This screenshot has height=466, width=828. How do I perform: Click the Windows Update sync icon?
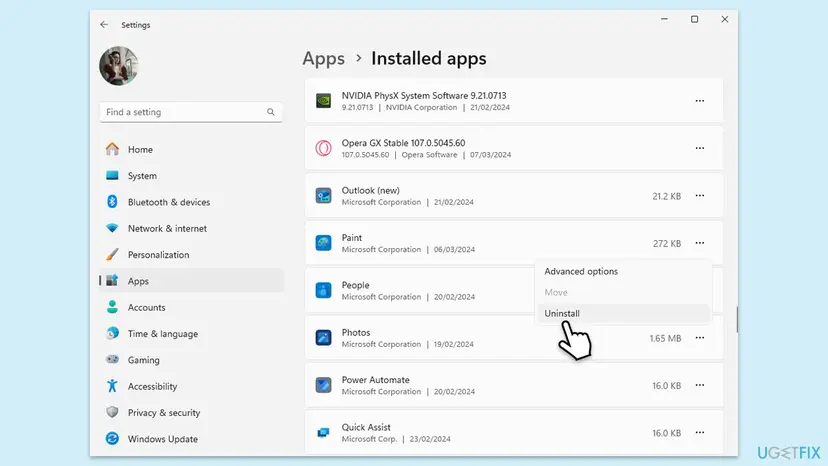[x=112, y=439]
